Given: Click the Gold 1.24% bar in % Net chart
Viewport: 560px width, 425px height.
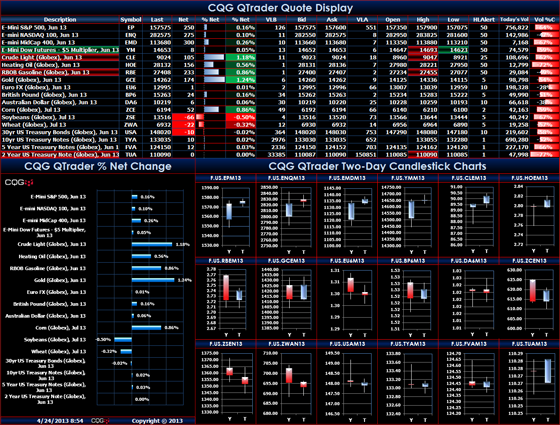Looking at the screenshot, I should tap(153, 280).
